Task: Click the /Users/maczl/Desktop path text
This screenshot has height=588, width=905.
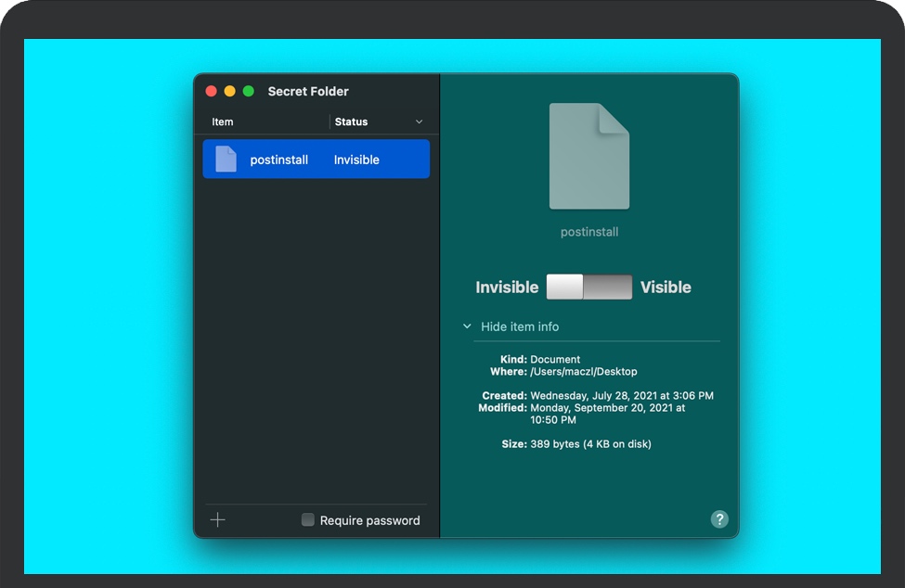Action: (584, 372)
